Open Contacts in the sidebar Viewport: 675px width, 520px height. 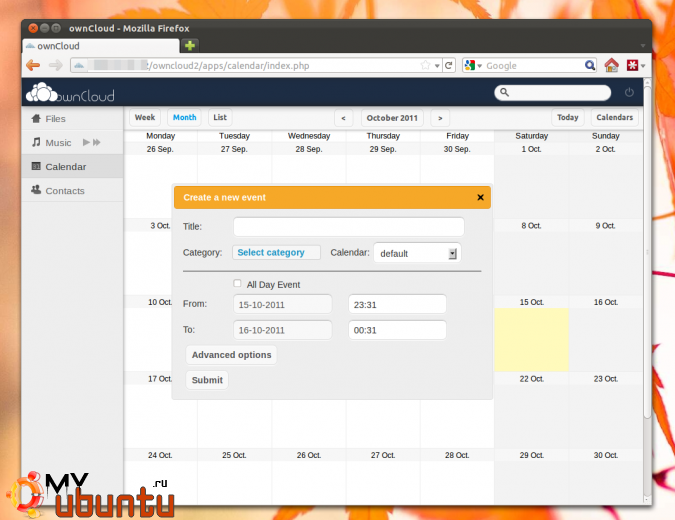click(x=72, y=191)
